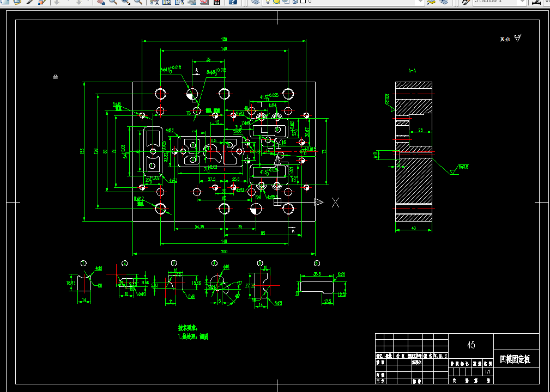Image resolution: width=550 pixels, height=392 pixels.
Task: Expand the layer control dropdown arrow
Action: click(420, 2)
